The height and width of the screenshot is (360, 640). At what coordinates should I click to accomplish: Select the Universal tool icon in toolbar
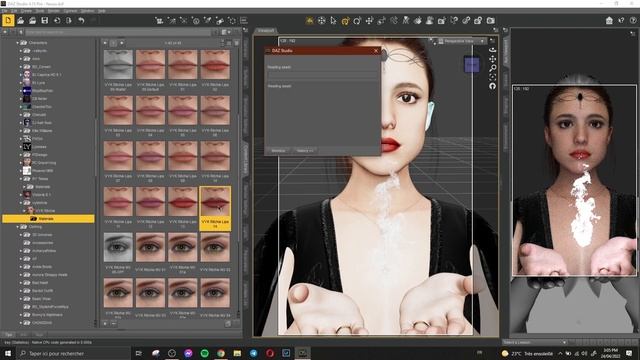point(321,20)
